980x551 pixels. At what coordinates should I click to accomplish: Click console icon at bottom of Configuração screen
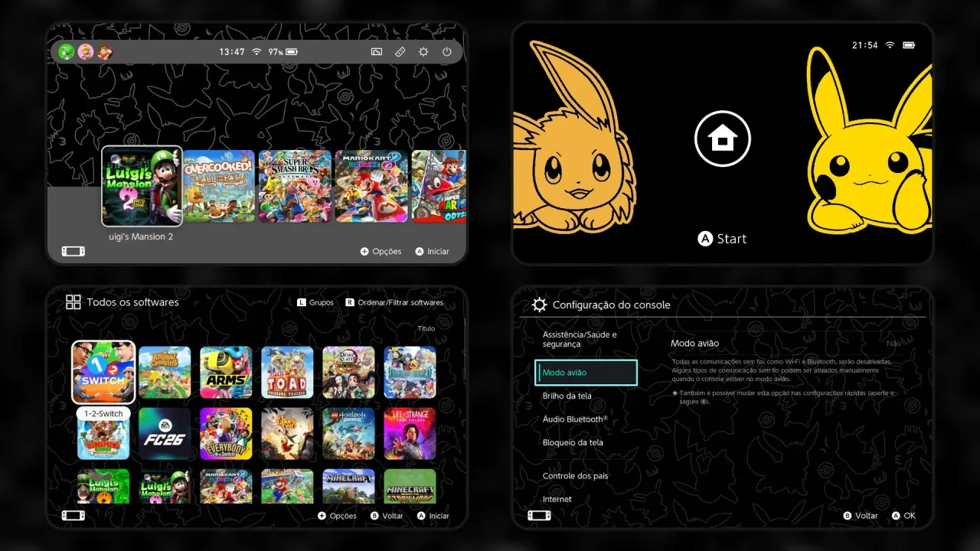pyautogui.click(x=540, y=515)
